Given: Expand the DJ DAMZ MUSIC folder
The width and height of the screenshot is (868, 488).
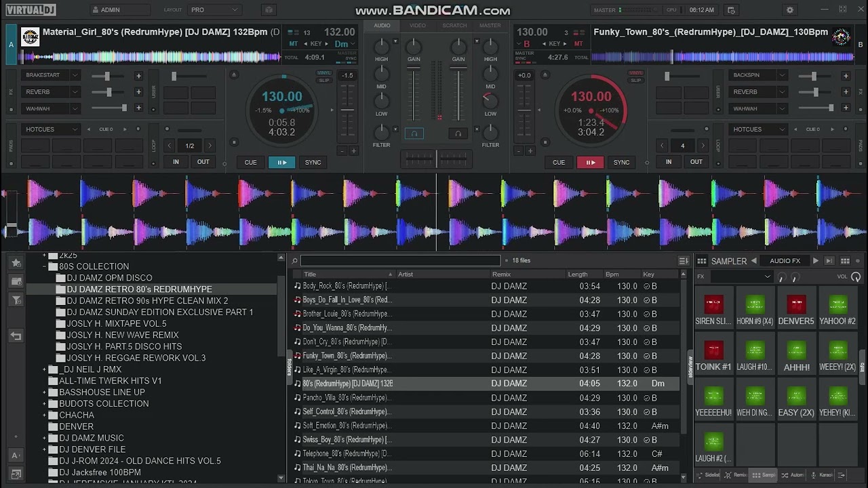Looking at the screenshot, I should click(x=45, y=438).
